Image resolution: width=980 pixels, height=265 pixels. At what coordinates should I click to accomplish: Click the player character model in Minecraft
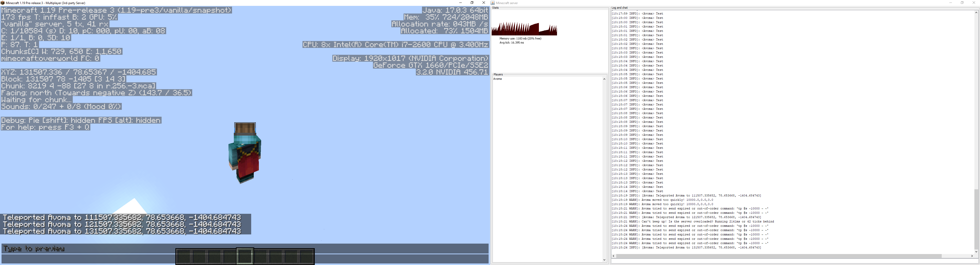tap(245, 153)
